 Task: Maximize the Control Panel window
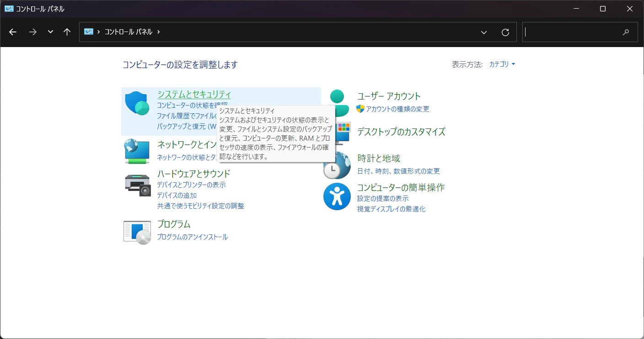603,9
